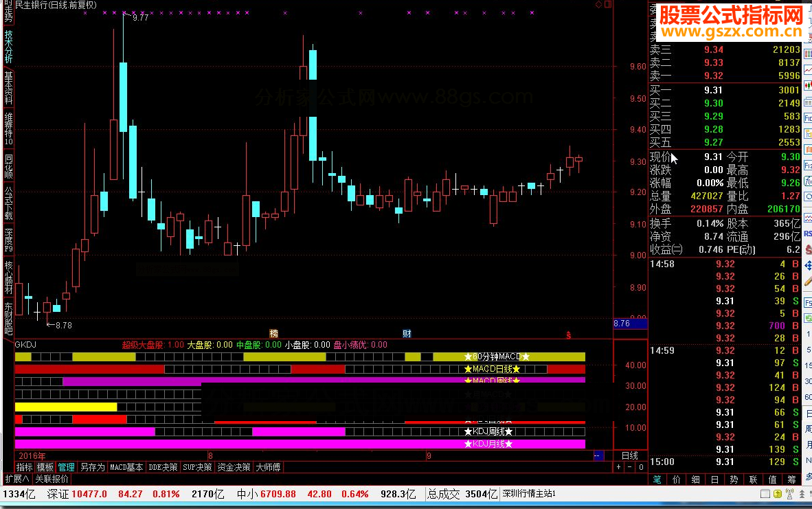
Task: Select the 值 tab under trade list
Action: 773,479
